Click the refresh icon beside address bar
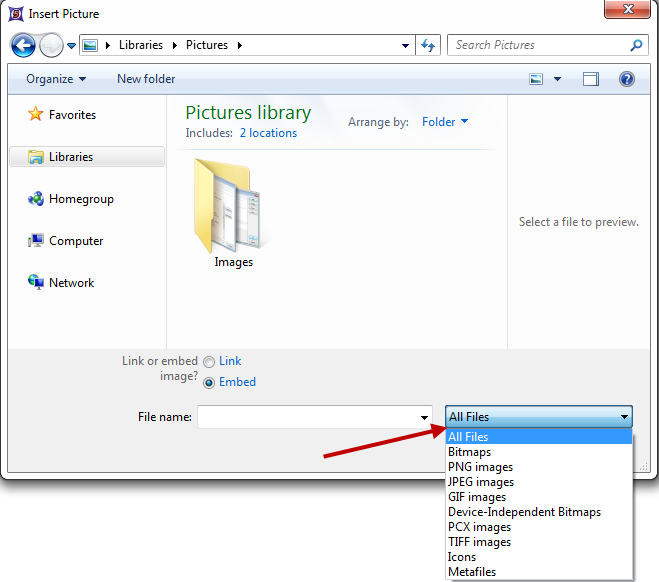Image resolution: width=659 pixels, height=582 pixels. pos(429,45)
